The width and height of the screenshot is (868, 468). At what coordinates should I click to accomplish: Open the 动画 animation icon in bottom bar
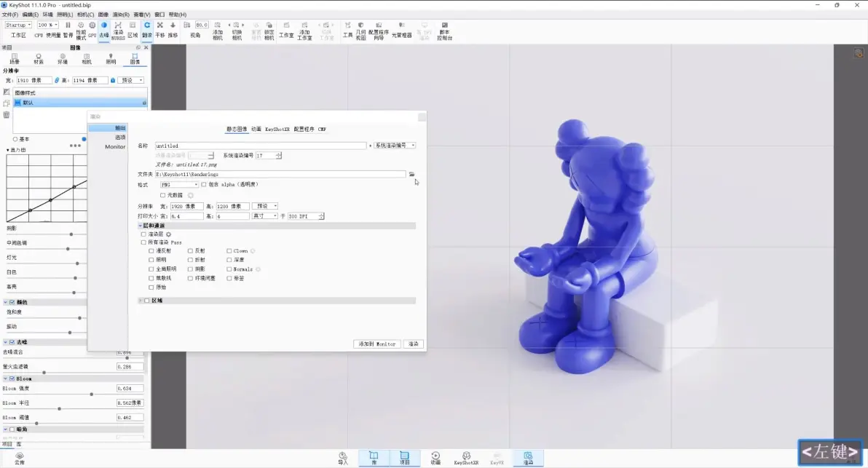[435, 458]
